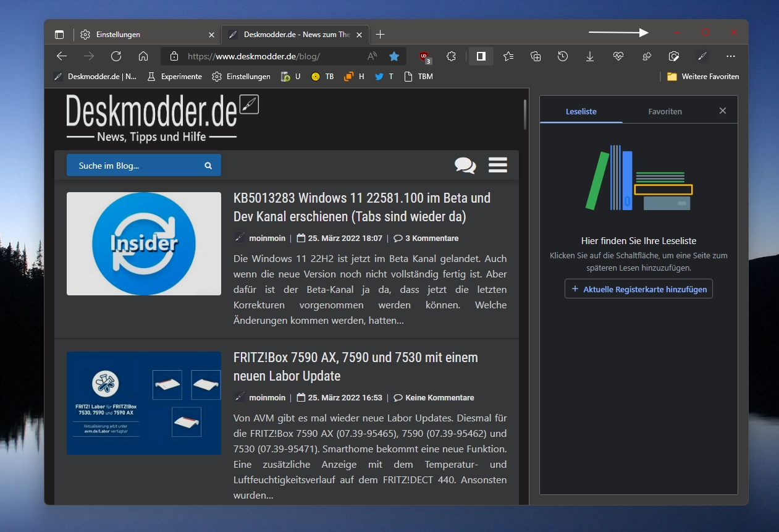Screen dimensions: 779x532
Task: Open the U bookmark folder
Action: coord(290,77)
